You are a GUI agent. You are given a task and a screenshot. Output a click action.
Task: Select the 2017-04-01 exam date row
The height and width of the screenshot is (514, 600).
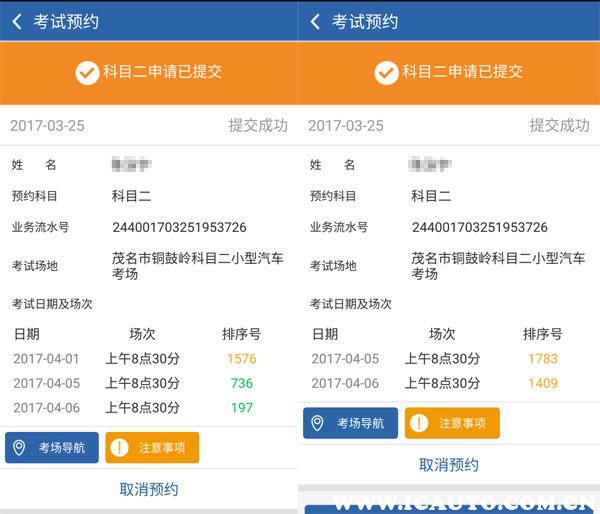click(47, 359)
